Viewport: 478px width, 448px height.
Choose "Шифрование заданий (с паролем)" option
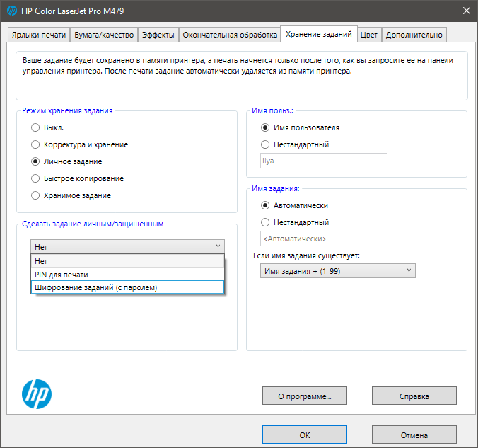coord(95,287)
